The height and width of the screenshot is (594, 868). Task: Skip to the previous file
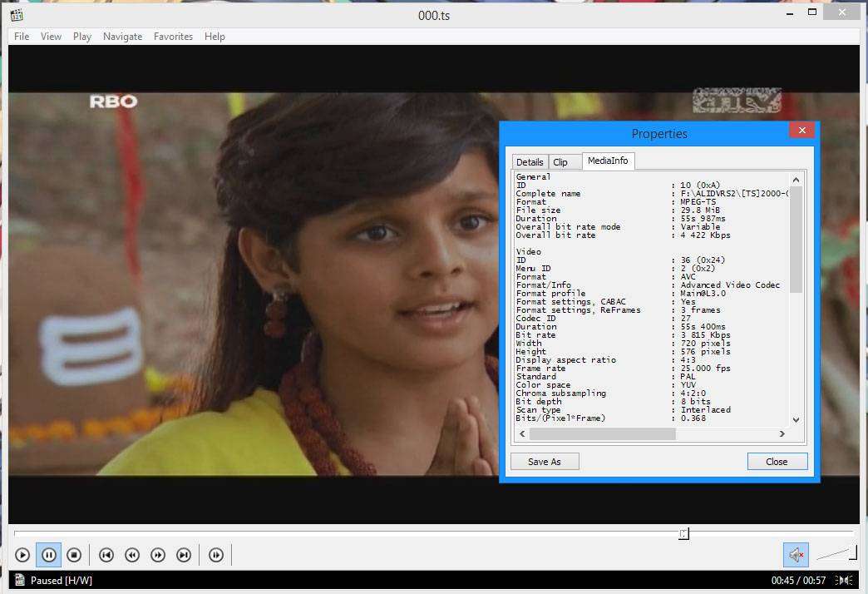pyautogui.click(x=106, y=555)
